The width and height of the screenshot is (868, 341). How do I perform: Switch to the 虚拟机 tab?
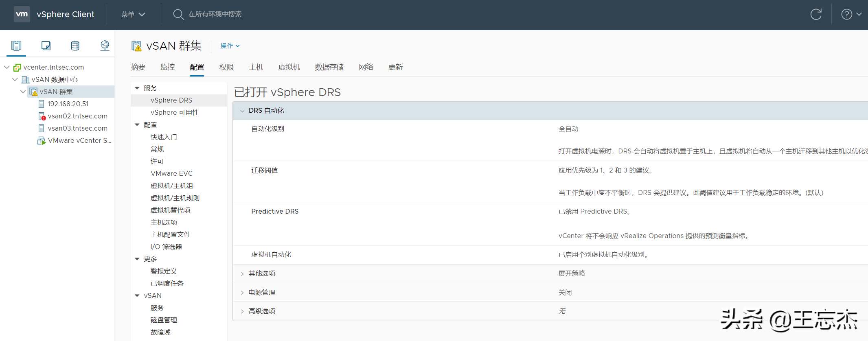[289, 67]
